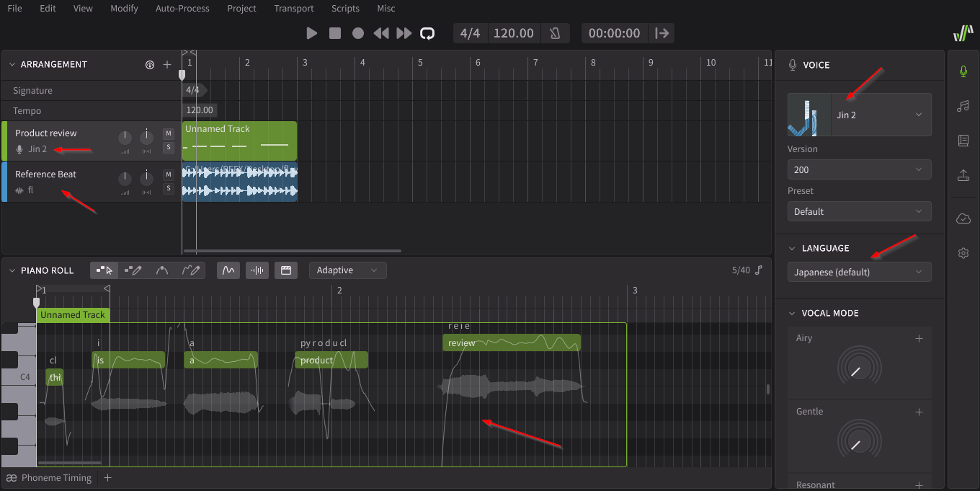Open the Edit menu
This screenshot has height=491, width=980.
pyautogui.click(x=48, y=9)
